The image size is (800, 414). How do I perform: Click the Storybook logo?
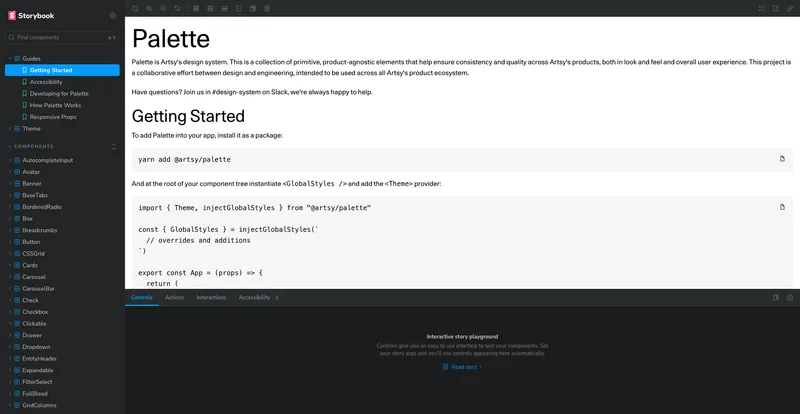click(31, 16)
